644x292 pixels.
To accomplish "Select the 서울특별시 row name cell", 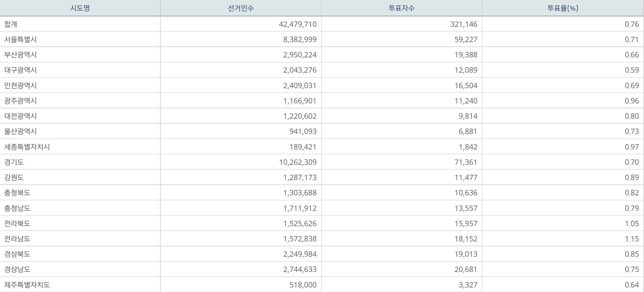I will pyautogui.click(x=21, y=39).
